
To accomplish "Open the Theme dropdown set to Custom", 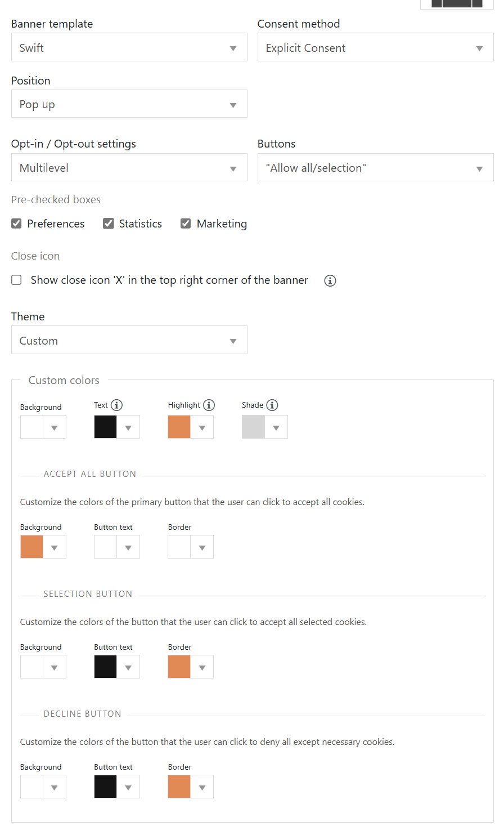I will pyautogui.click(x=129, y=340).
